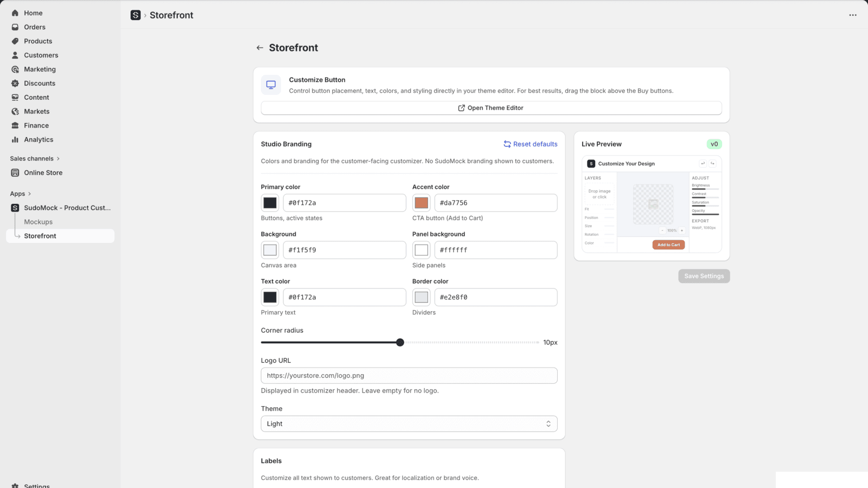Screen dimensions: 868x488
Task: Open the Theme dropdown set to Light
Action: click(x=409, y=423)
